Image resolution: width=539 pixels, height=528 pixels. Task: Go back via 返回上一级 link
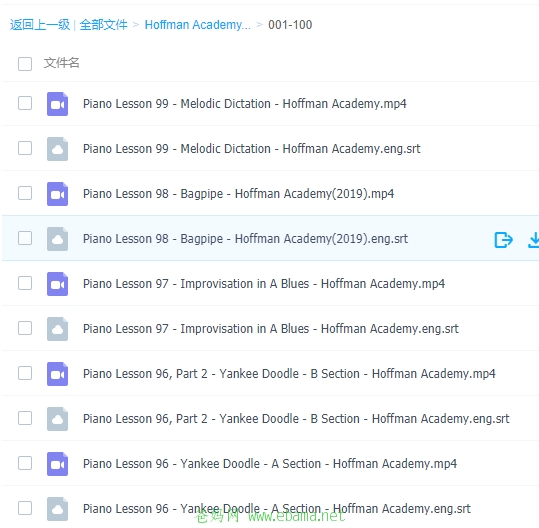[x=40, y=25]
